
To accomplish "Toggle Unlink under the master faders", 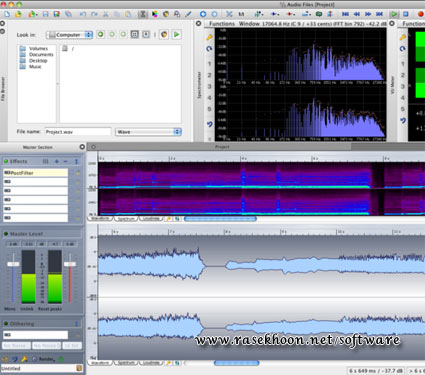I will pos(27,309).
